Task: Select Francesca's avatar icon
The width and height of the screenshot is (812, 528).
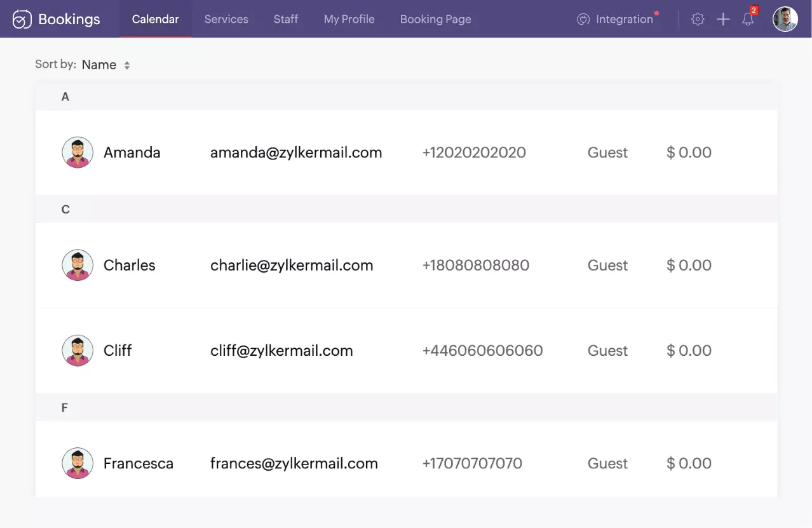Action: coord(78,463)
